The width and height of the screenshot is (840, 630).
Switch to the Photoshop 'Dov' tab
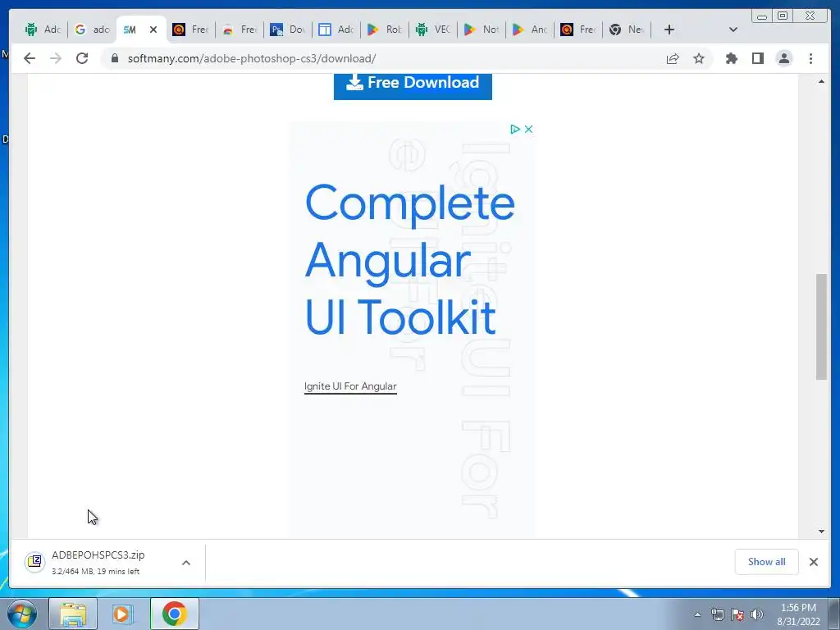288,30
